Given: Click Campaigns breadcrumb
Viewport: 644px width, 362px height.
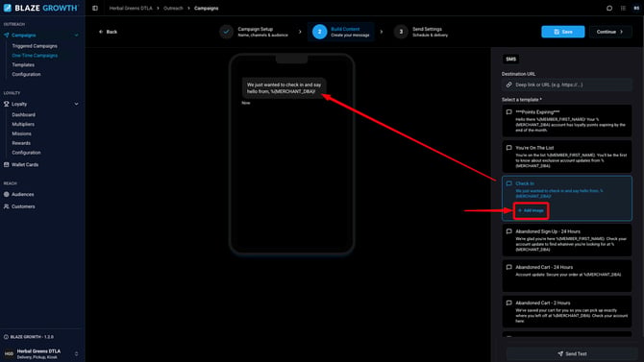Looking at the screenshot, I should click(x=207, y=9).
